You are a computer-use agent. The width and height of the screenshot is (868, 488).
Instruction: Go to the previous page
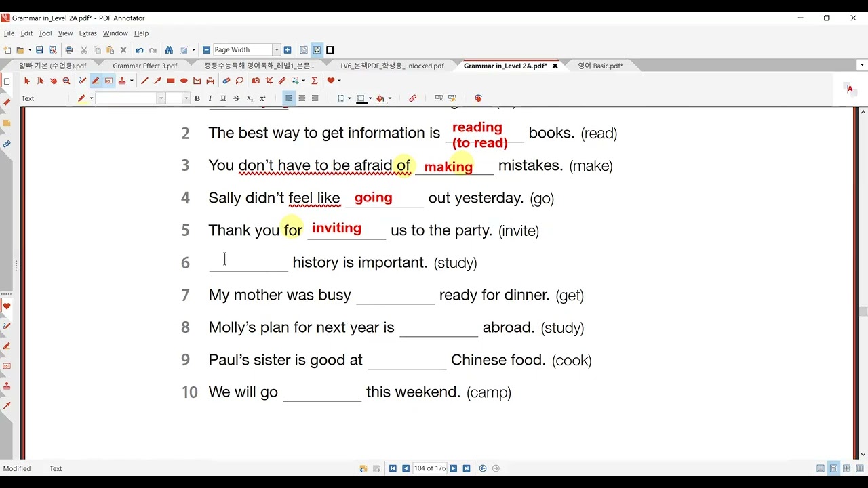[x=406, y=468]
